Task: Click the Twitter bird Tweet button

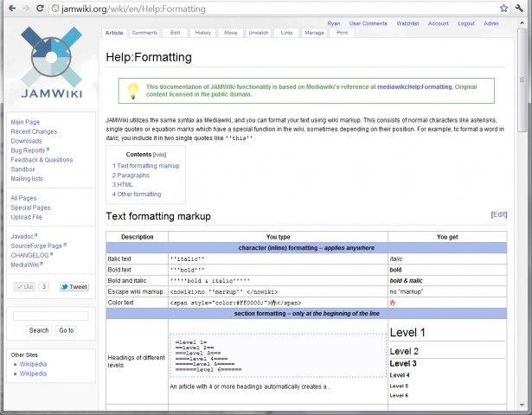Action: point(74,287)
